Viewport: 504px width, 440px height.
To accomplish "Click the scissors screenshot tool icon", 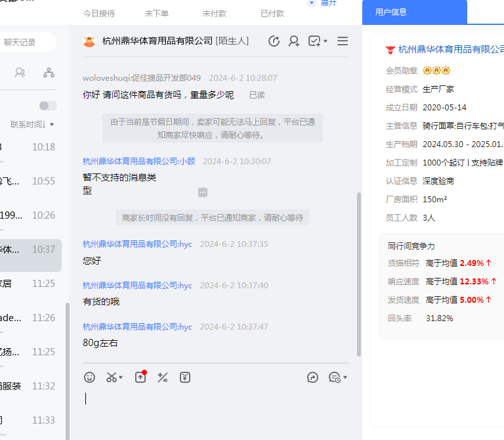I will (x=112, y=377).
